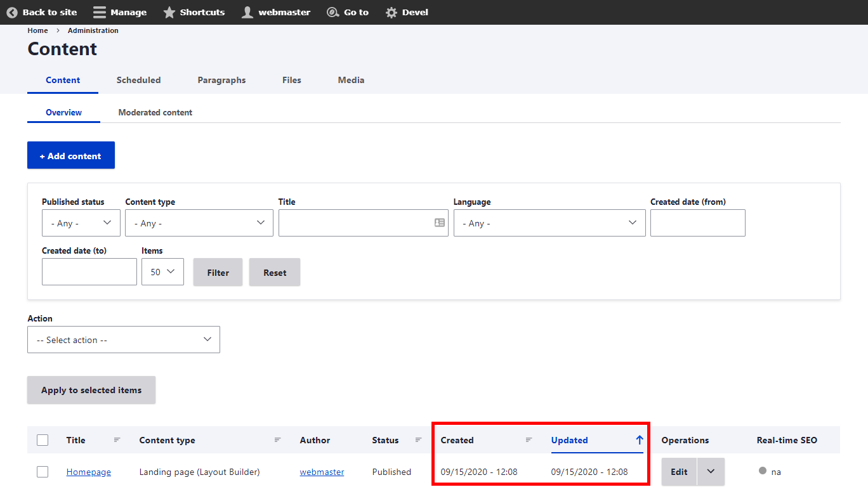
Task: Click the Devel gear icon
Action: pyautogui.click(x=392, y=13)
